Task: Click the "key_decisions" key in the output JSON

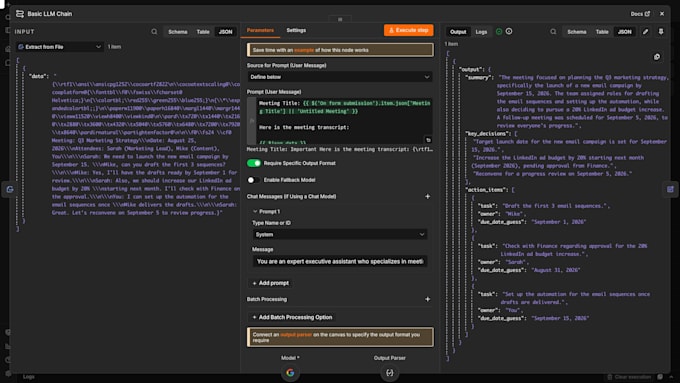Action: click(x=488, y=134)
